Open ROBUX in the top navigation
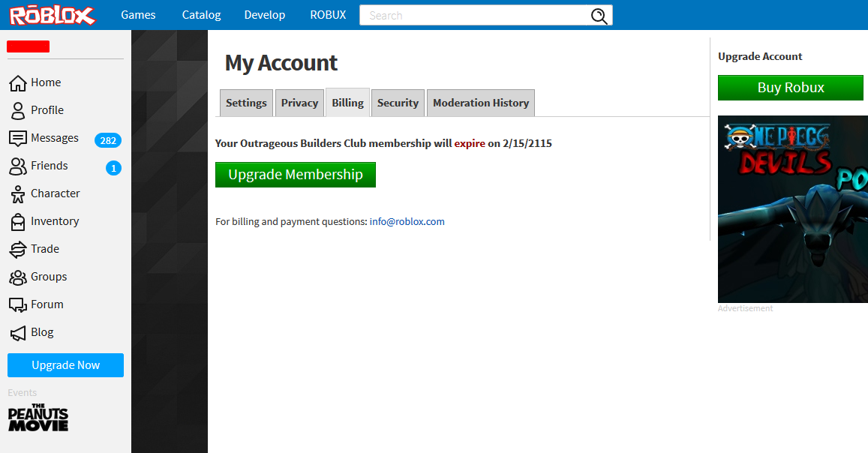The image size is (868, 453). click(x=328, y=15)
